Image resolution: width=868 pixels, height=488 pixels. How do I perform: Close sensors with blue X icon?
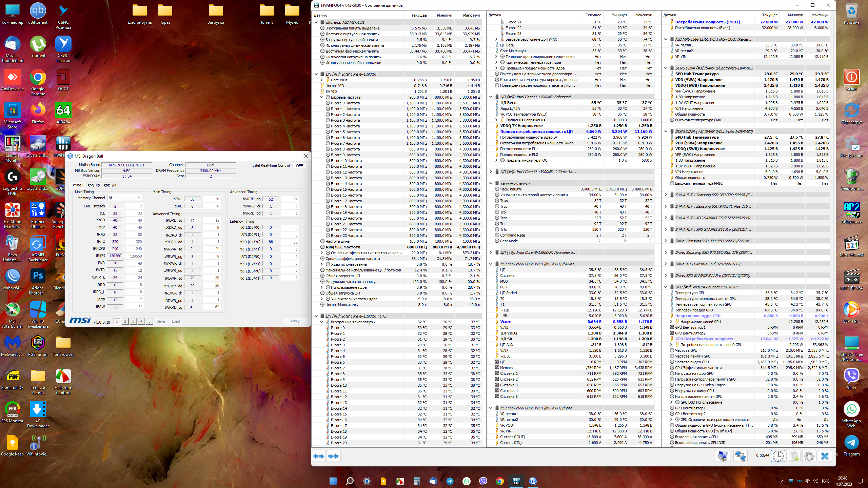(825, 456)
